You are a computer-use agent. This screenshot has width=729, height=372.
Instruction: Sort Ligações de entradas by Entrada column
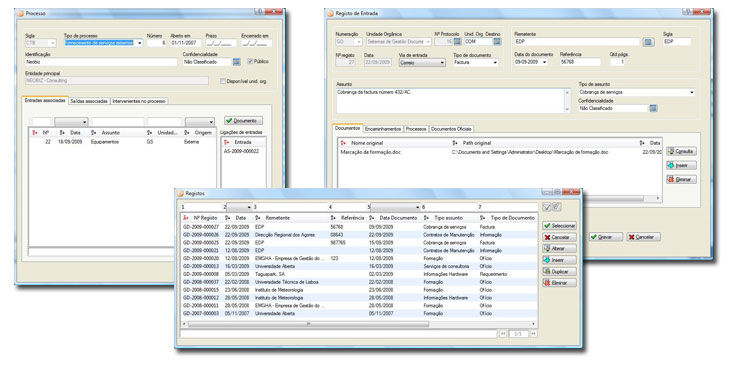click(243, 142)
